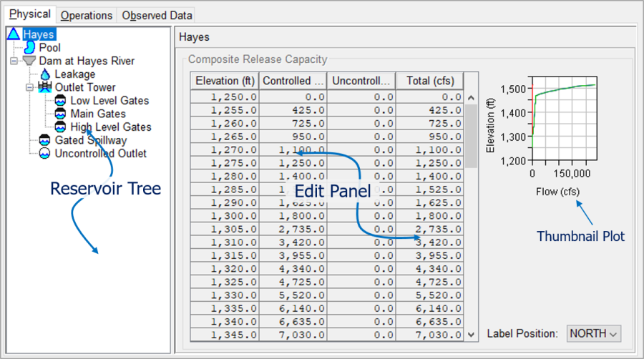
Task: Click the 1,250.0 elevation cell
Action: coord(225,97)
